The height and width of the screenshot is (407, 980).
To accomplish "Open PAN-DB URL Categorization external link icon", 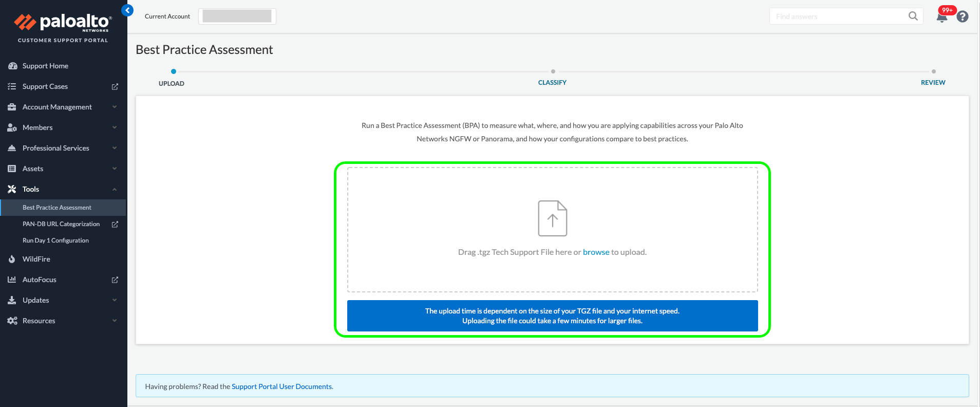I will (115, 224).
